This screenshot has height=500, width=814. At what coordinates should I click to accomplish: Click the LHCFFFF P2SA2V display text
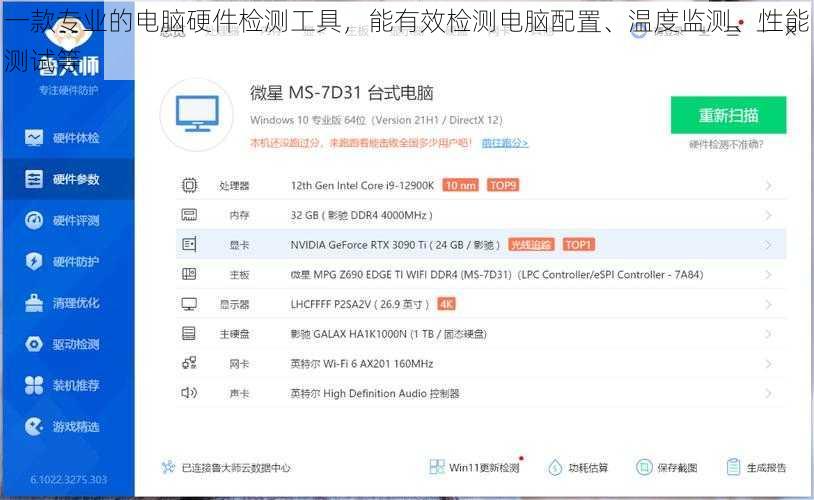point(359,304)
